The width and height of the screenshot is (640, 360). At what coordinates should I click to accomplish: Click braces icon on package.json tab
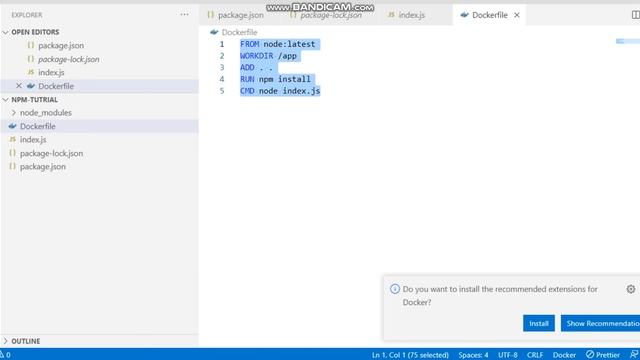[x=210, y=15]
